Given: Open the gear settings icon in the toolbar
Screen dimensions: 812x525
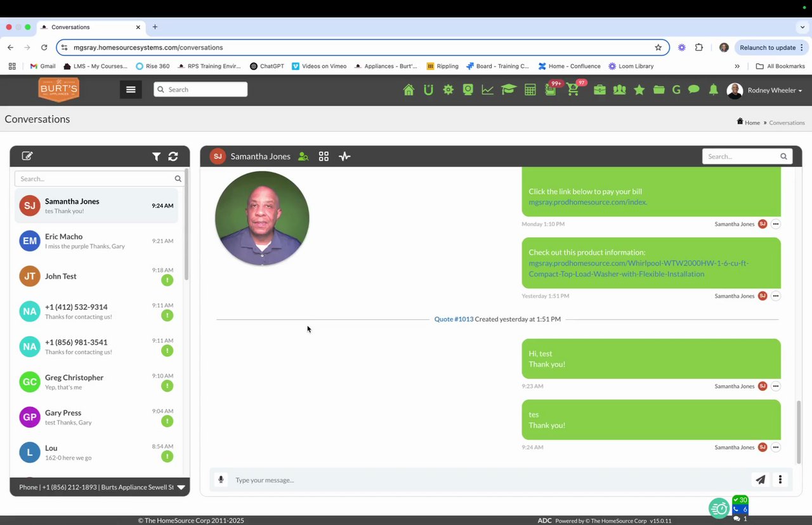Looking at the screenshot, I should 449,90.
